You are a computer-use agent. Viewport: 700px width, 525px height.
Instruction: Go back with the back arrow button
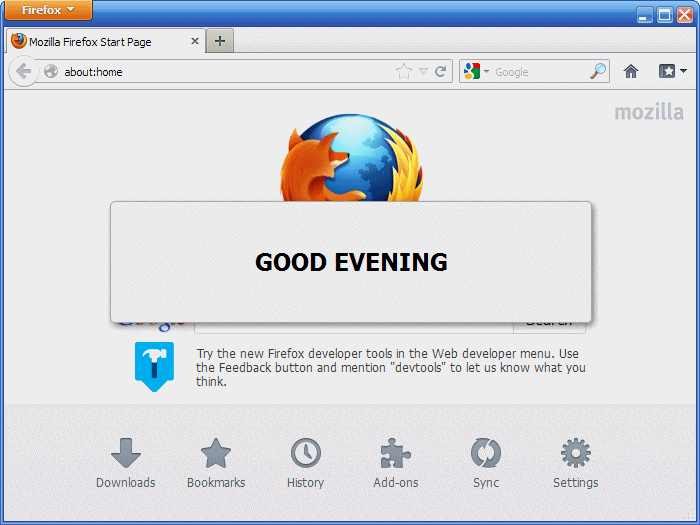click(x=23, y=71)
